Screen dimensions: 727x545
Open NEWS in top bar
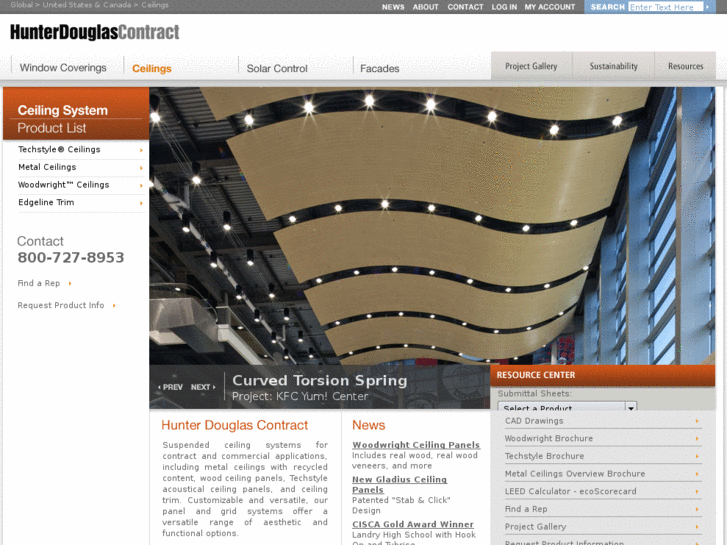pos(393,7)
